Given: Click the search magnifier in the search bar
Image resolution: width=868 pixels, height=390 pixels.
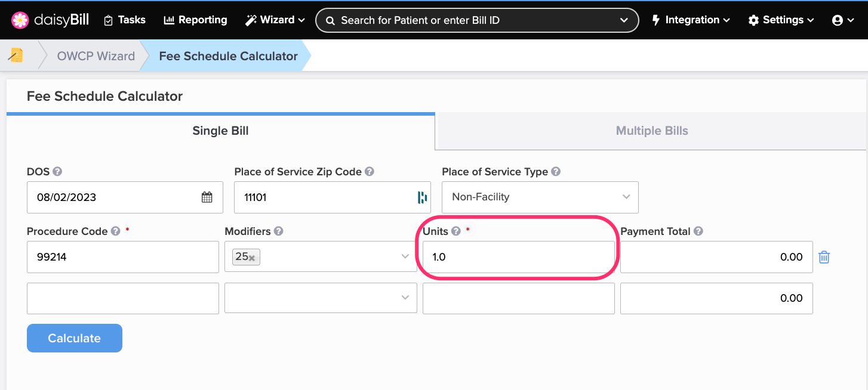Looking at the screenshot, I should (330, 20).
